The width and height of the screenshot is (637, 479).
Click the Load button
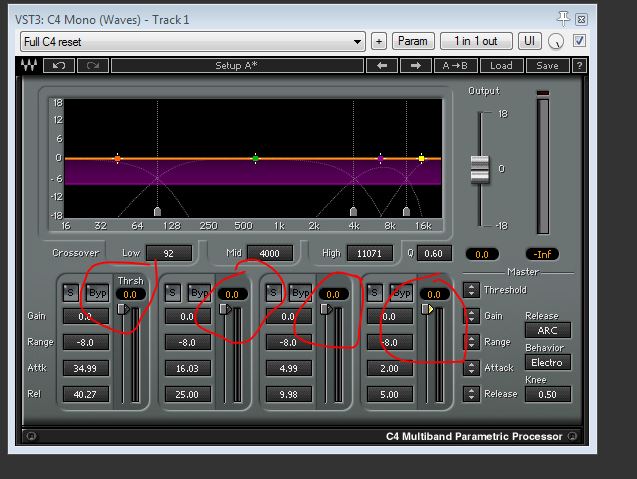(501, 65)
